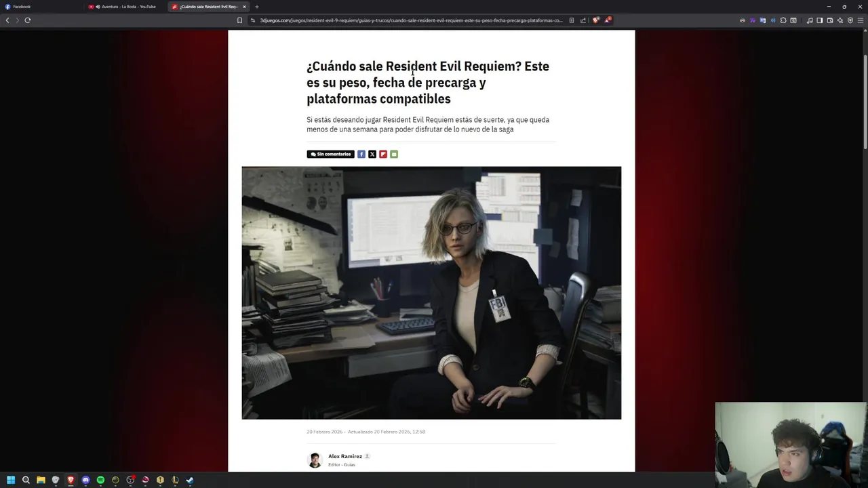The height and width of the screenshot is (488, 868).
Task: Open a new browser tab
Action: [x=256, y=7]
